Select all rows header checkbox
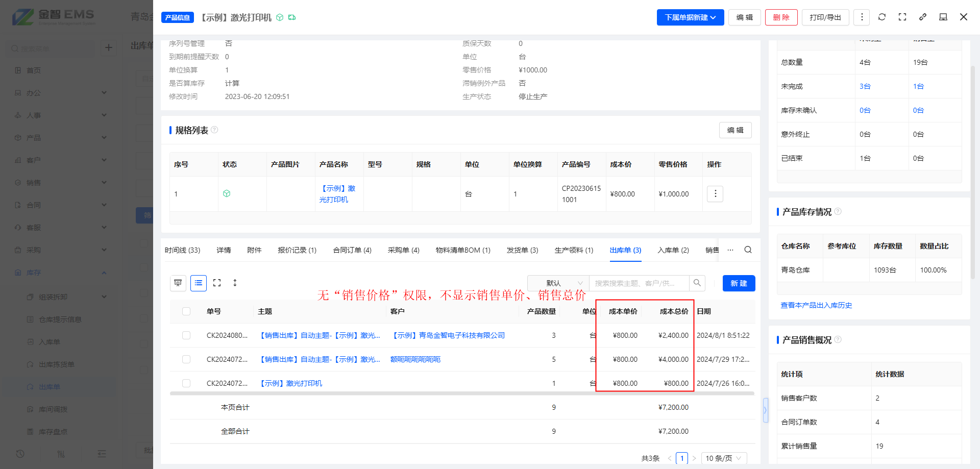Image resolution: width=980 pixels, height=469 pixels. [186, 311]
